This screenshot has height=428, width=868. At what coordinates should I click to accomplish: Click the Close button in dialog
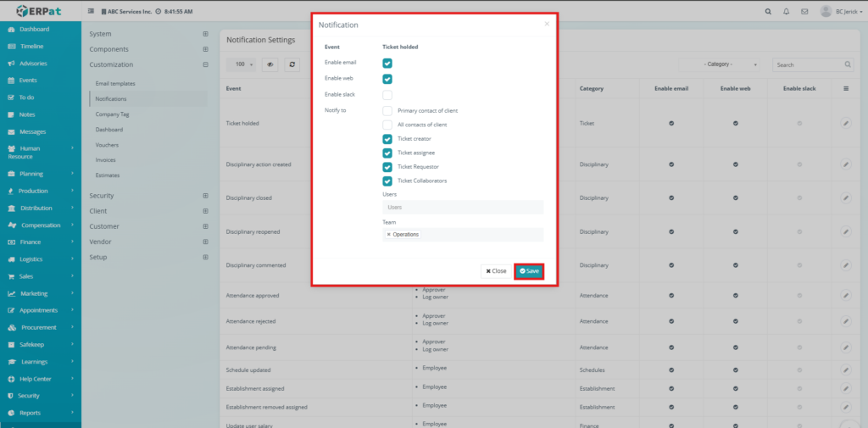coord(496,271)
